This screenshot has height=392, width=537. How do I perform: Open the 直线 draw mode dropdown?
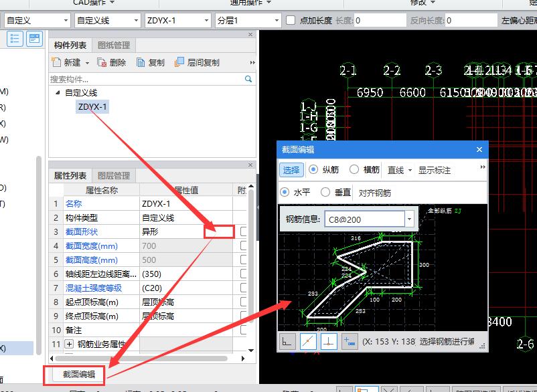[410, 171]
